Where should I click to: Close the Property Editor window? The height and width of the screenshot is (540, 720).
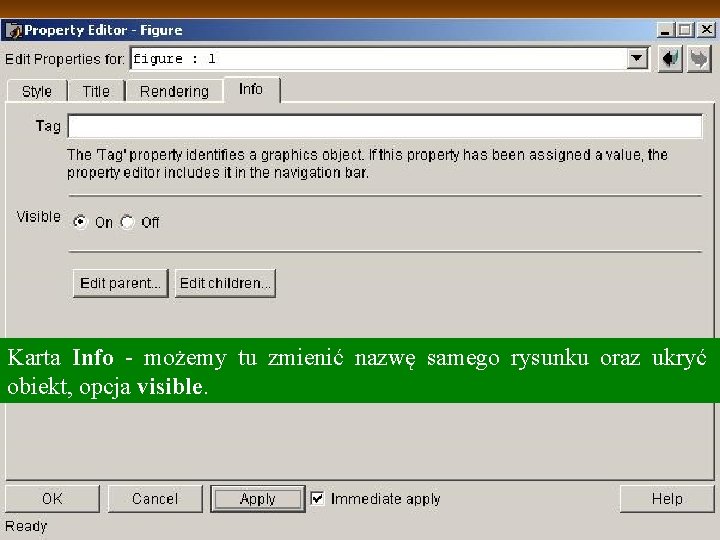point(706,30)
